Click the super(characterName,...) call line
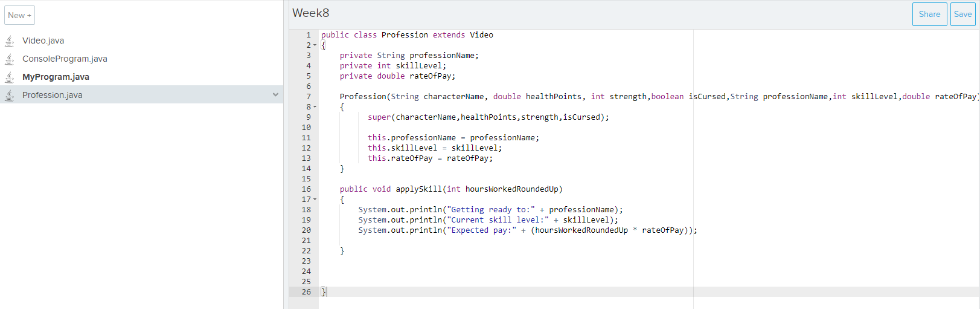 tap(488, 117)
